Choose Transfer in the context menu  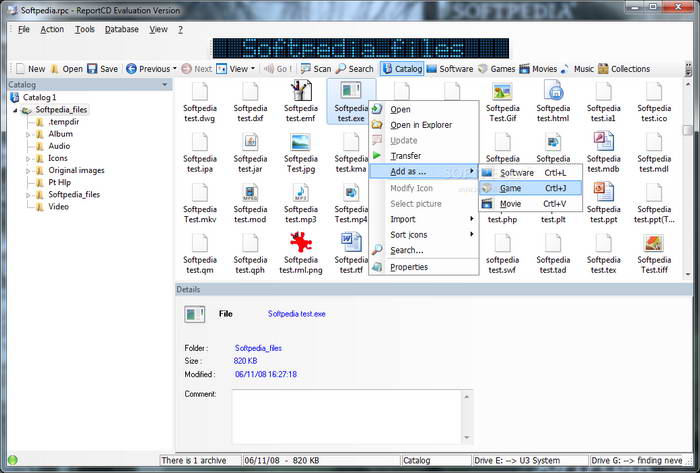tap(424, 156)
